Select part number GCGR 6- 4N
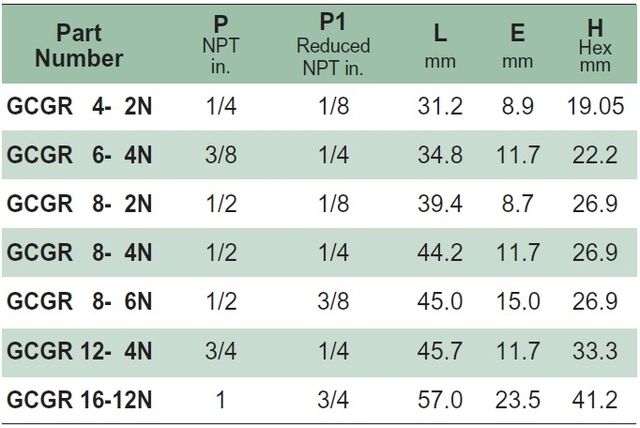The height and width of the screenshot is (428, 640). click(79, 155)
